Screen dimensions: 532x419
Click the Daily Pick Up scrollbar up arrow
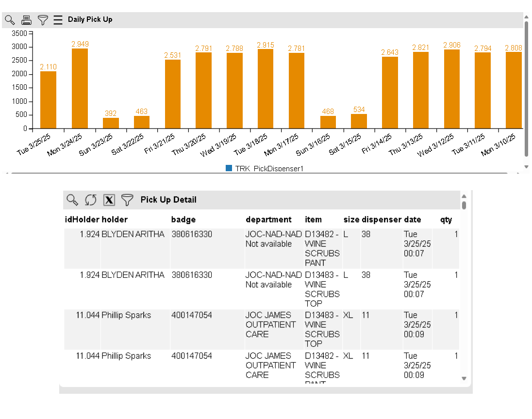[526, 17]
